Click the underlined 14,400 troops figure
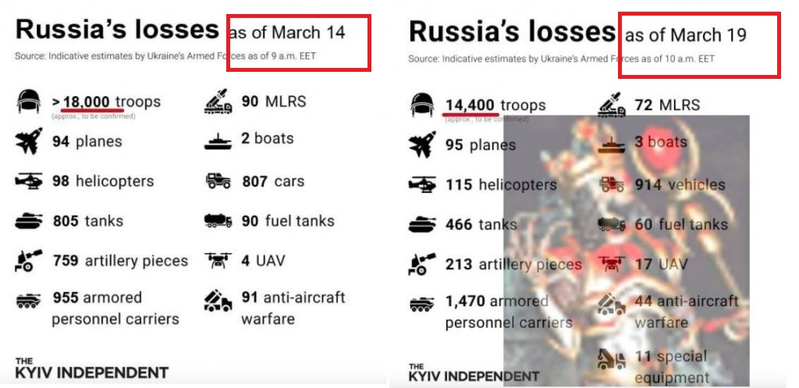Viewport: 799px width, 388px height. [x=470, y=105]
